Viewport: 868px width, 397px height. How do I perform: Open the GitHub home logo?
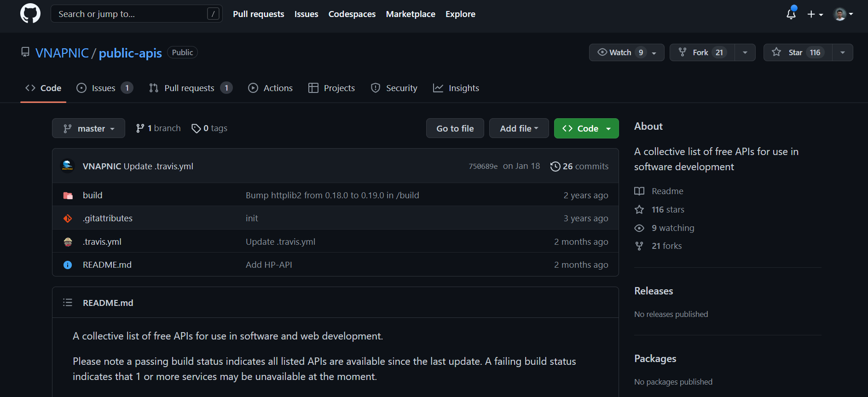click(30, 14)
